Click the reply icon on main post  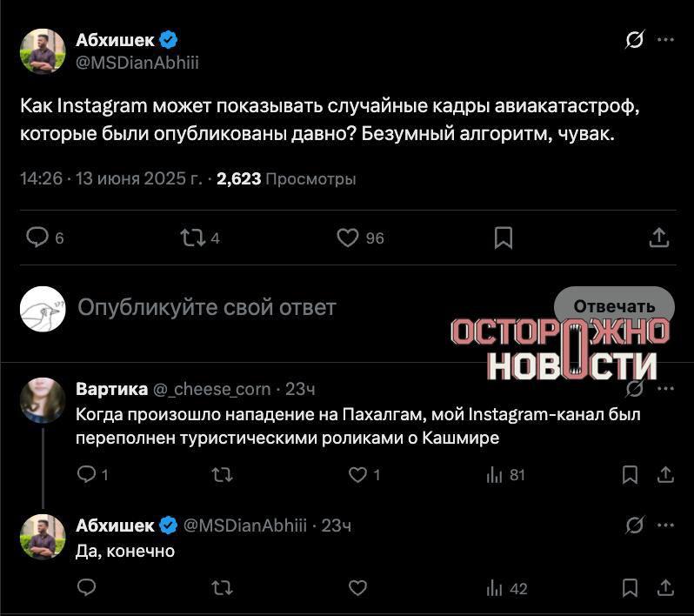[x=38, y=238]
